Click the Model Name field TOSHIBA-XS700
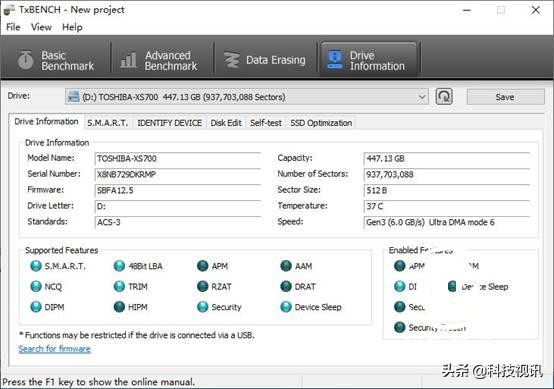This screenshot has height=389, width=554. [x=178, y=158]
